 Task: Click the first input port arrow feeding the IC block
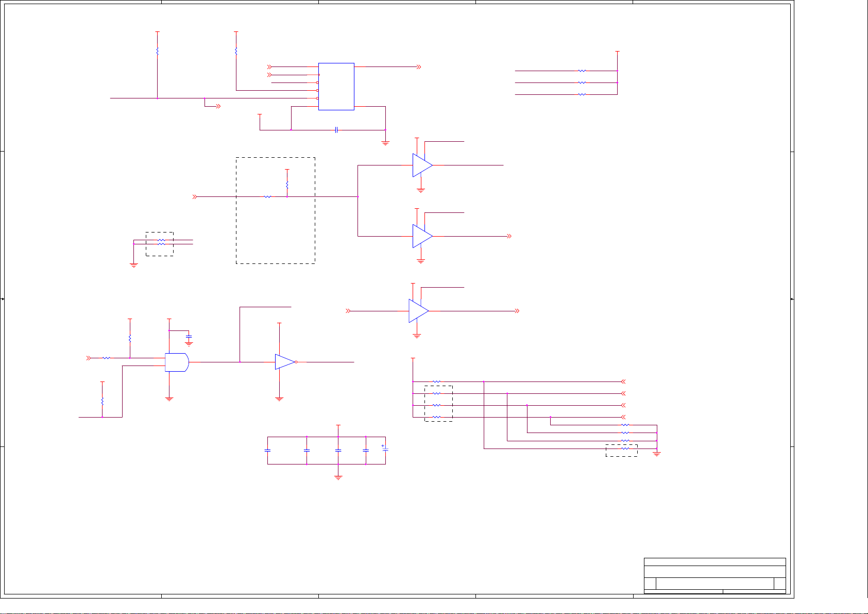click(269, 67)
